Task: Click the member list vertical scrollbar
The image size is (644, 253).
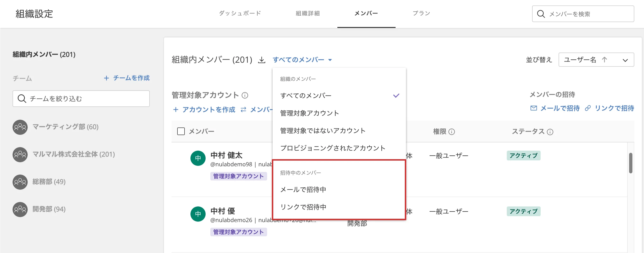Action: pyautogui.click(x=631, y=163)
